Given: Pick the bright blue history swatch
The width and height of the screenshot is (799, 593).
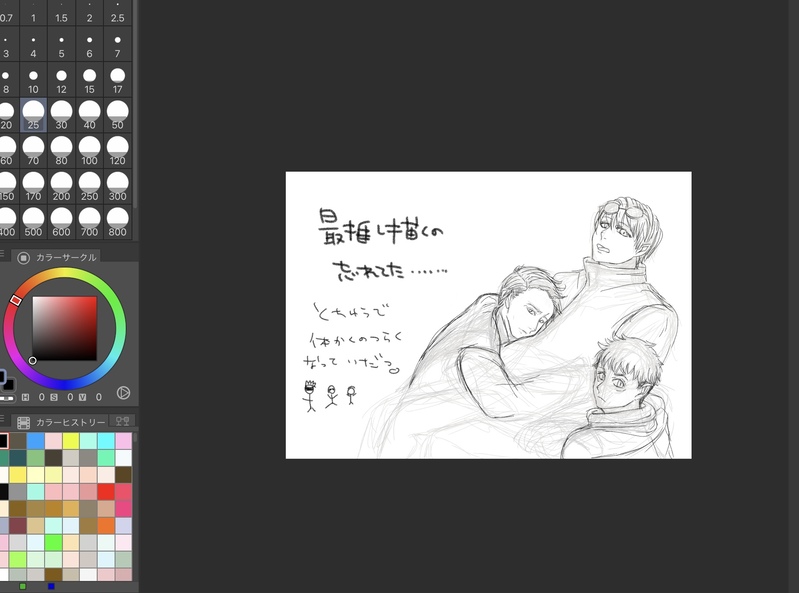Looking at the screenshot, I should [36, 441].
